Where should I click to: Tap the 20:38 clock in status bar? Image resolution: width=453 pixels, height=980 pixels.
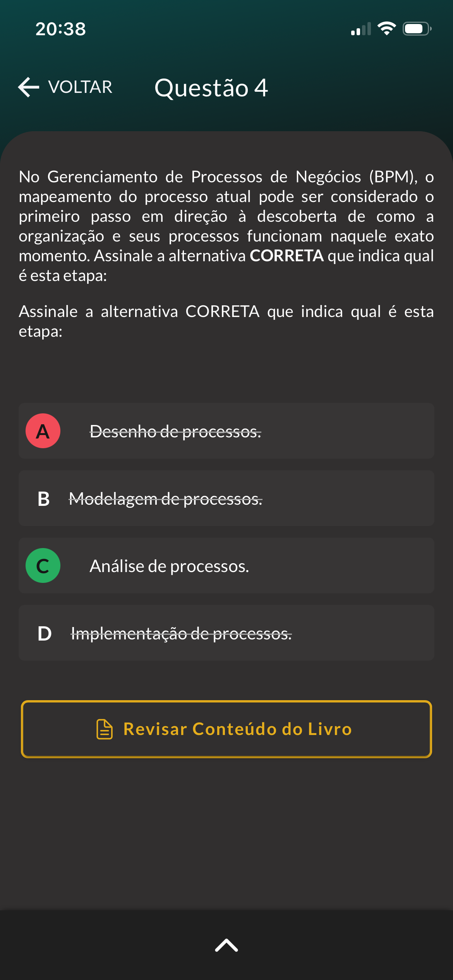(61, 29)
